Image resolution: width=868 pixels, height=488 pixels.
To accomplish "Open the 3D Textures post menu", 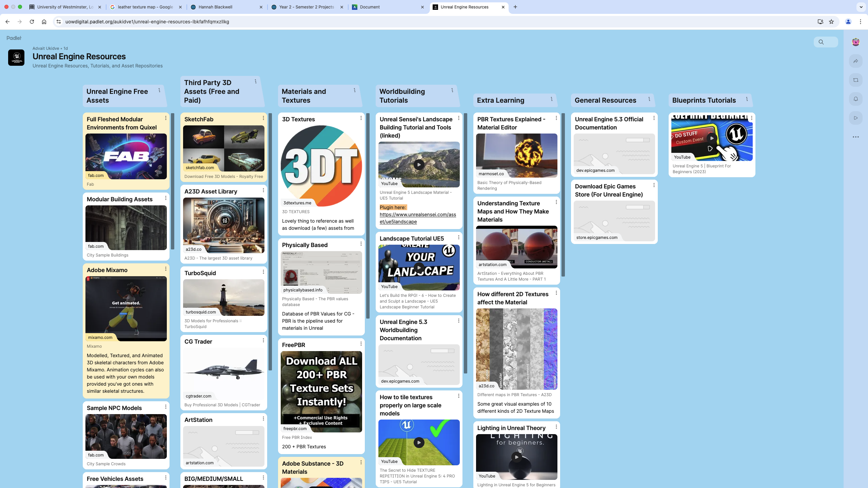I will (361, 118).
